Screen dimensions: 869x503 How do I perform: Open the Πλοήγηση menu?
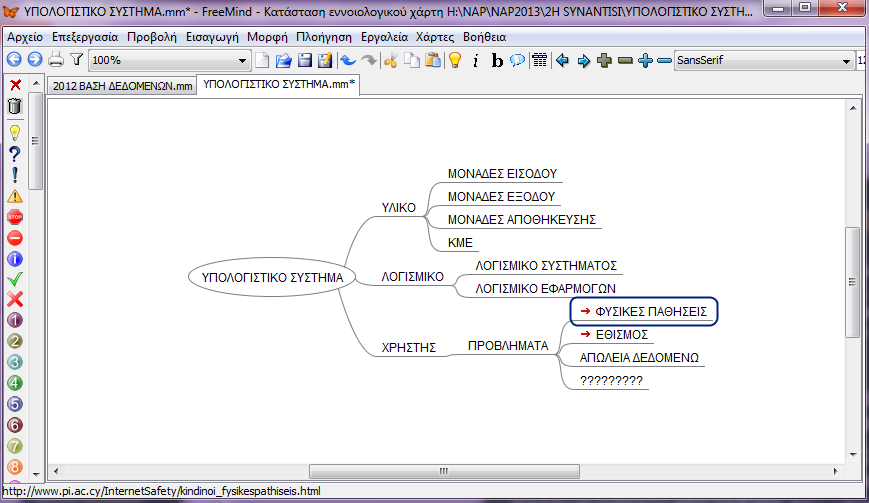pos(324,37)
